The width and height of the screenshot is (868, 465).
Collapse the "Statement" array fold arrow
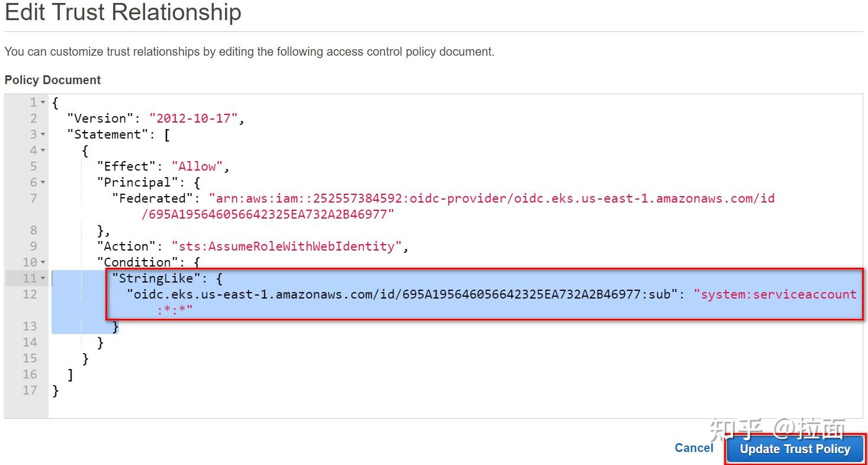[x=43, y=134]
